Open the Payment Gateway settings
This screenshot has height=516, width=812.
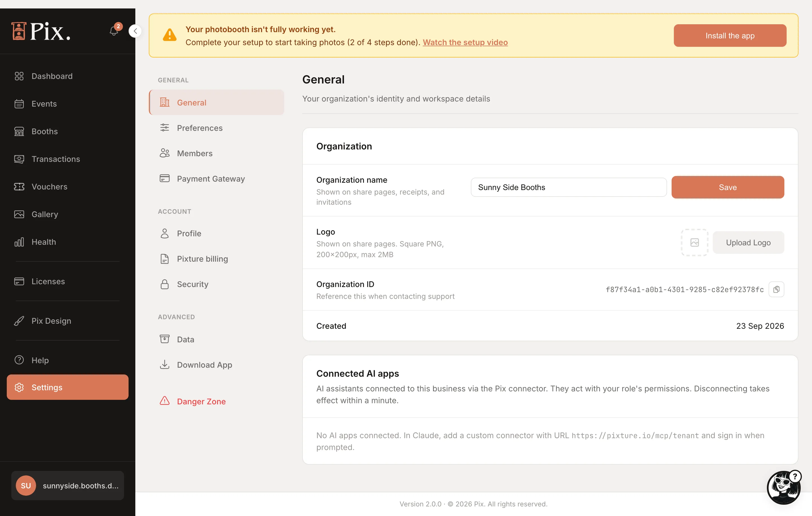217,178
